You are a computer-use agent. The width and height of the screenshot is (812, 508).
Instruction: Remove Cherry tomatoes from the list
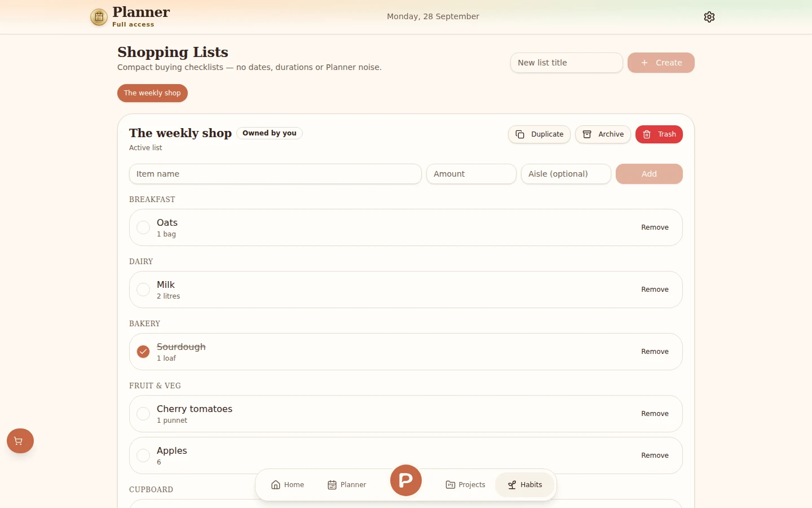(655, 414)
